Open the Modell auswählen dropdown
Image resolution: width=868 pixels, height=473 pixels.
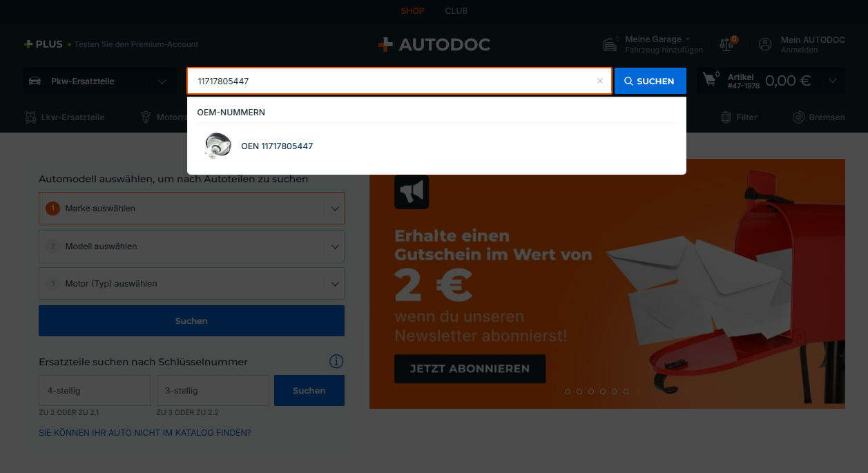tap(191, 247)
